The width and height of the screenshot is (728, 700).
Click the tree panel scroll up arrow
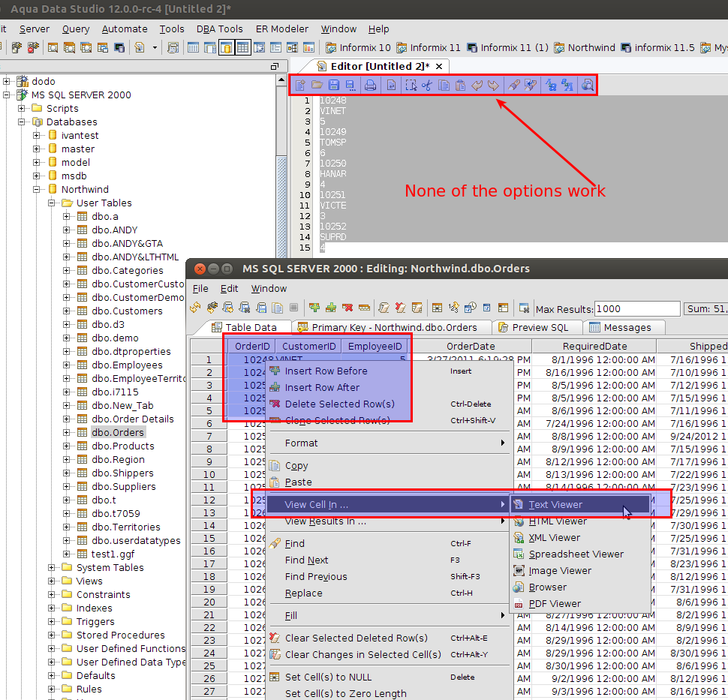[281, 80]
